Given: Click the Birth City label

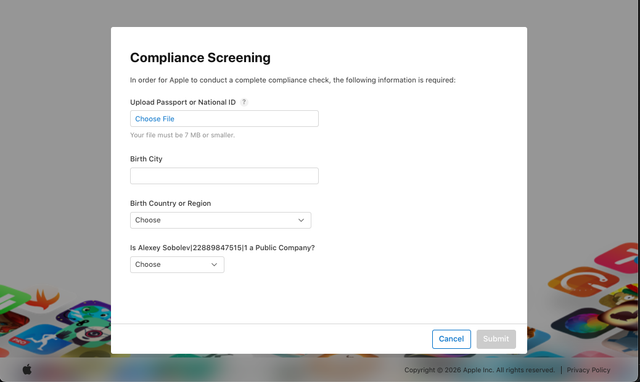Looking at the screenshot, I should [146, 159].
